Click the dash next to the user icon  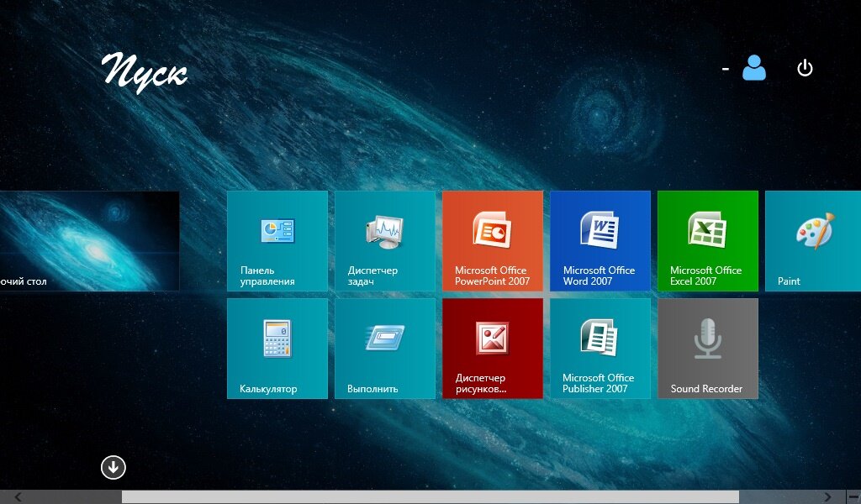(726, 69)
